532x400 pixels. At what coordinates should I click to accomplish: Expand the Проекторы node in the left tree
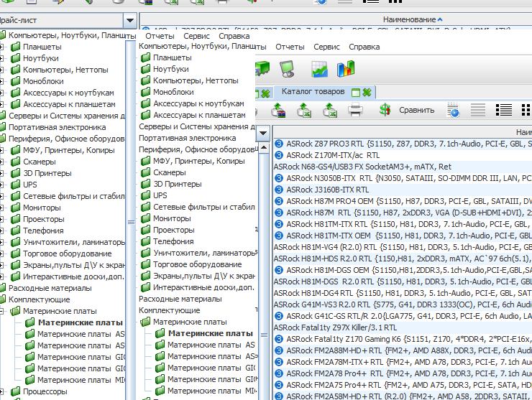[x=1, y=219]
